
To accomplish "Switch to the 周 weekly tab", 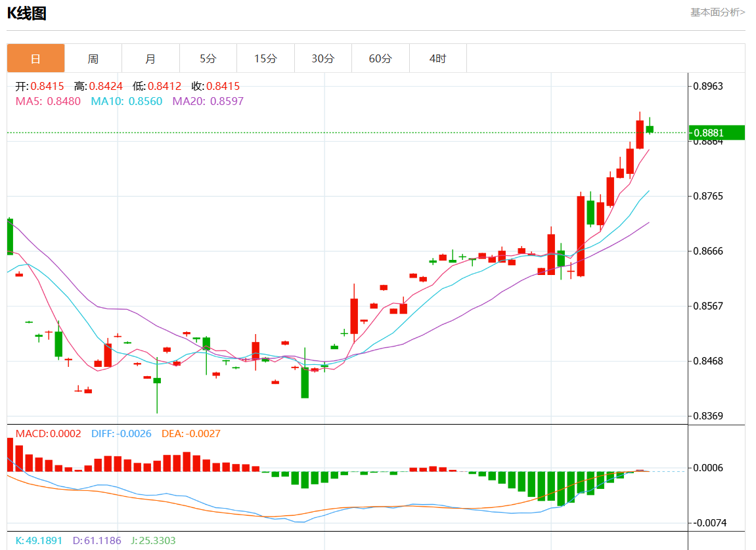I will 93,58.
